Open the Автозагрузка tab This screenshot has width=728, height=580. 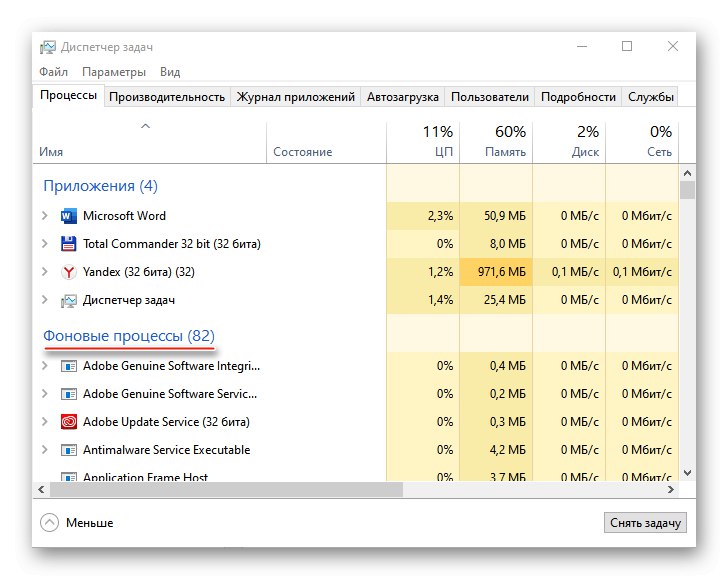click(403, 97)
